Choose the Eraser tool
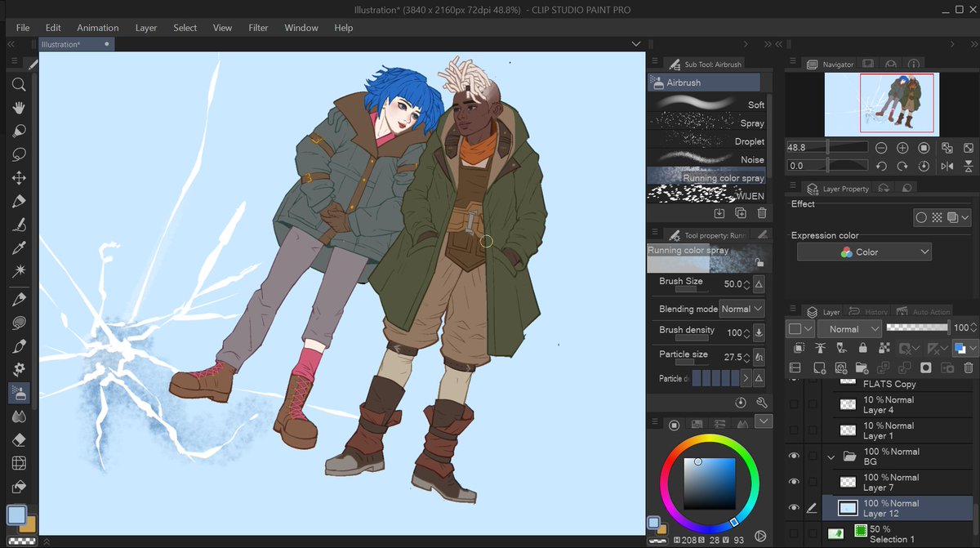Screen dimensions: 980x548 point(18,439)
